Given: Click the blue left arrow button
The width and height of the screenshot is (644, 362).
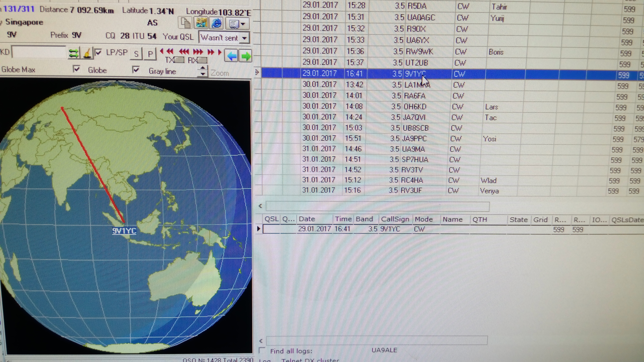Looking at the screenshot, I should (231, 56).
